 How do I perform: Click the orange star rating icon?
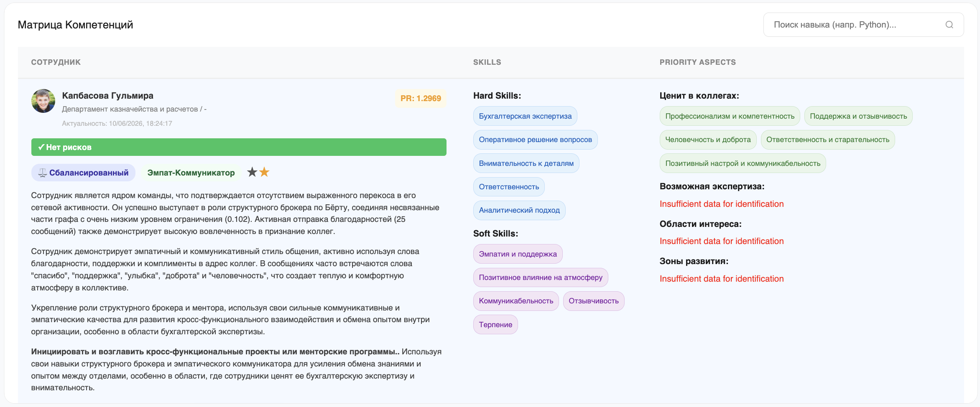click(x=264, y=172)
